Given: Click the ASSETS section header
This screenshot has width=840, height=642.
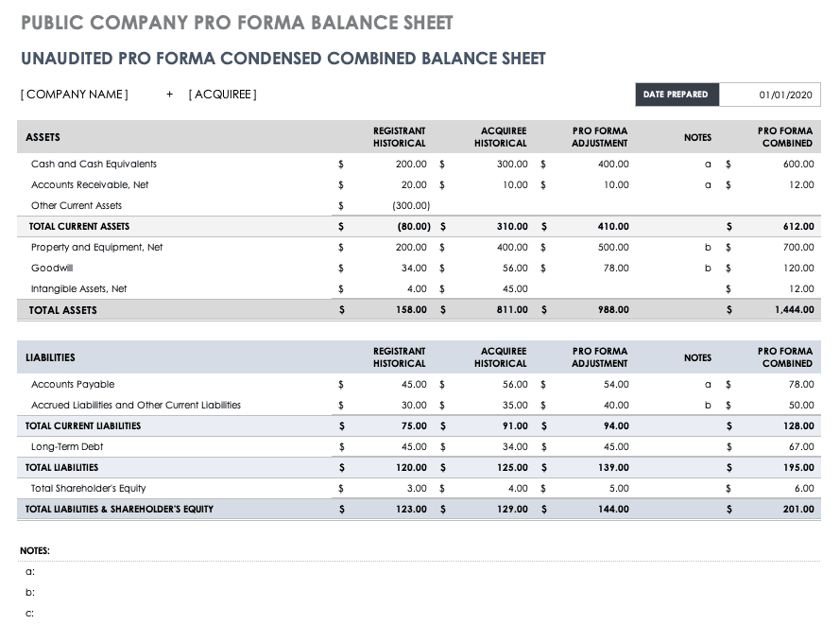Looking at the screenshot, I should tap(43, 138).
